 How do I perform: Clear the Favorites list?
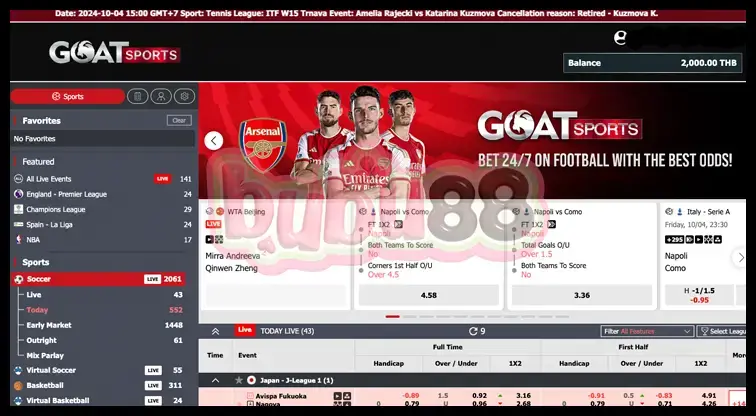[x=179, y=121]
